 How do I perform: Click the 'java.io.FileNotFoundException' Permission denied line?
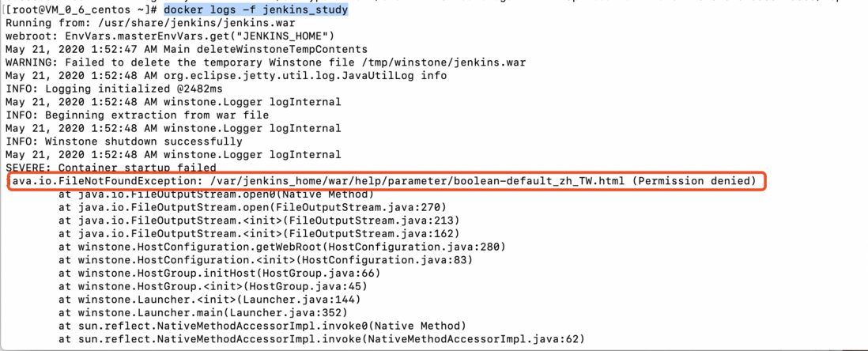(x=383, y=181)
